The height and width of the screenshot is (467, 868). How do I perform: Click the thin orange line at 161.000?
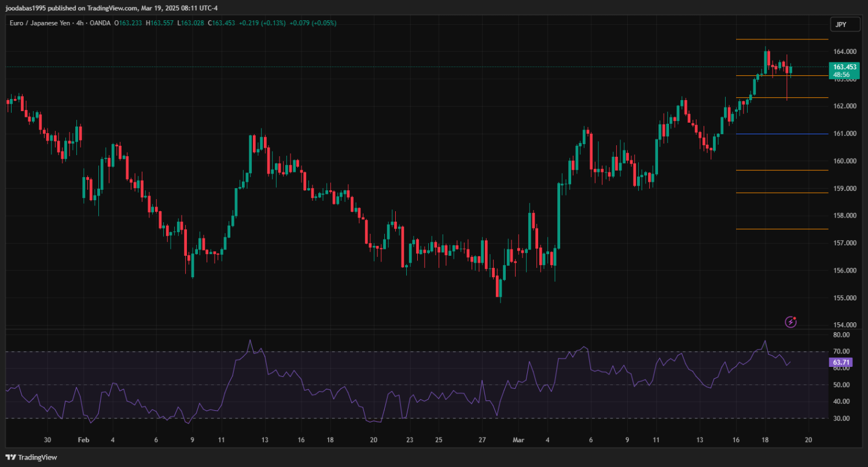(781, 134)
